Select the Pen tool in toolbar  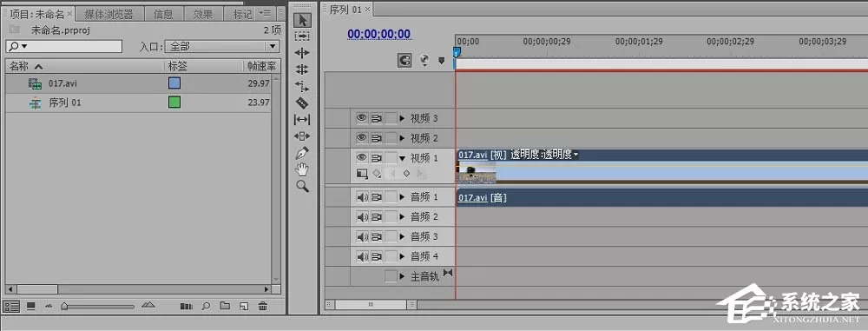[x=302, y=153]
